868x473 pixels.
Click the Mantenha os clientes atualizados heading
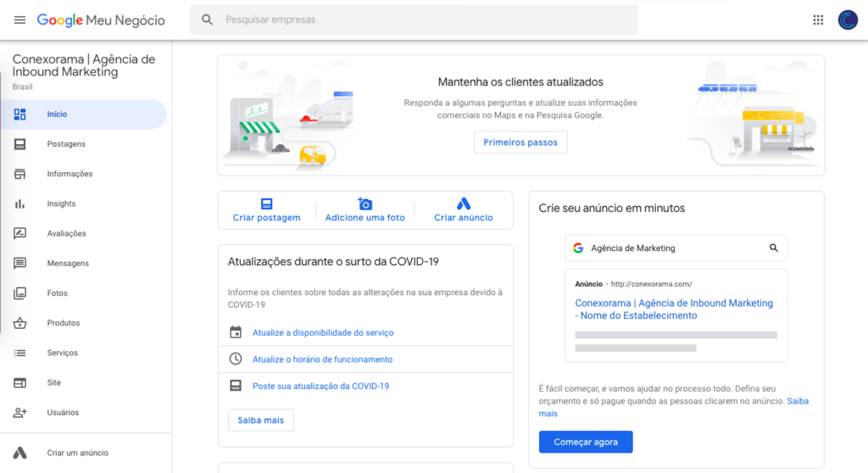tap(520, 82)
